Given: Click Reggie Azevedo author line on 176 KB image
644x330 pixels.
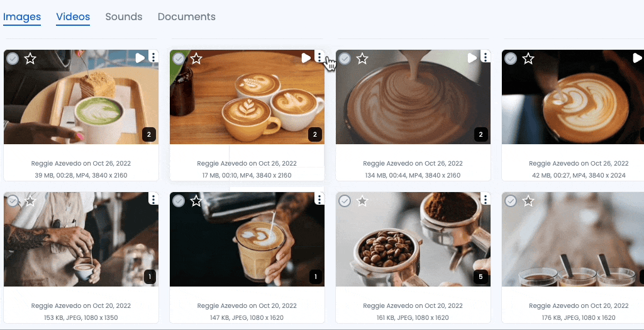Looking at the screenshot, I should click(x=579, y=305).
